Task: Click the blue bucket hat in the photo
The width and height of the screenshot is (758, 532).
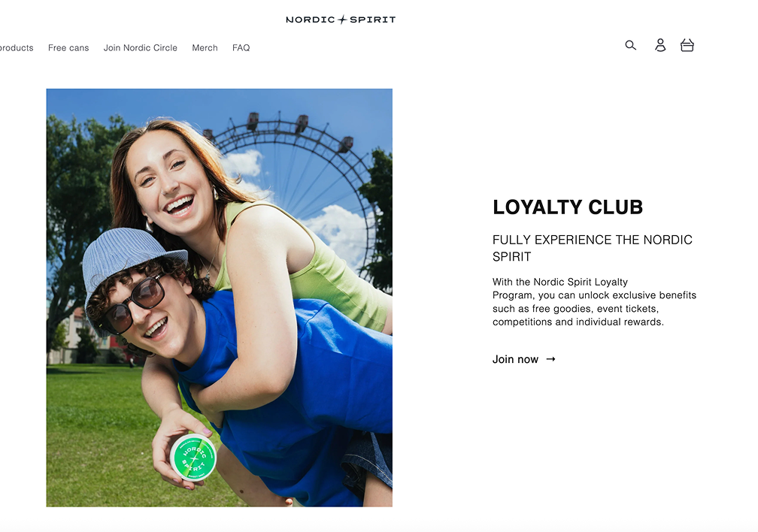Action: tap(131, 264)
